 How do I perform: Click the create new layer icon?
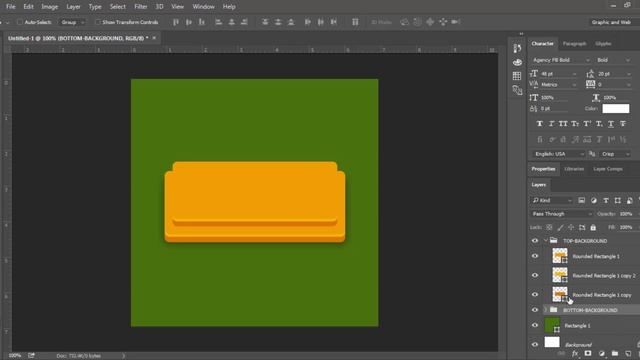point(628,353)
